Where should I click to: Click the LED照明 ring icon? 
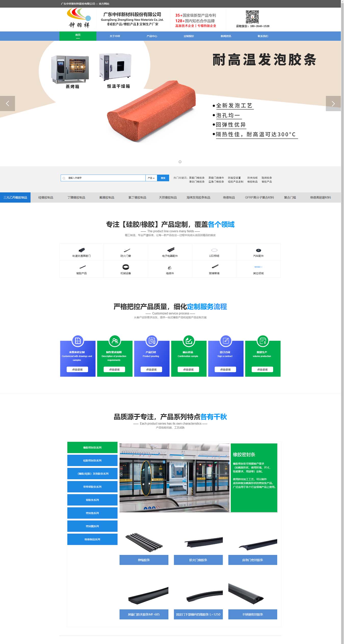[214, 250]
